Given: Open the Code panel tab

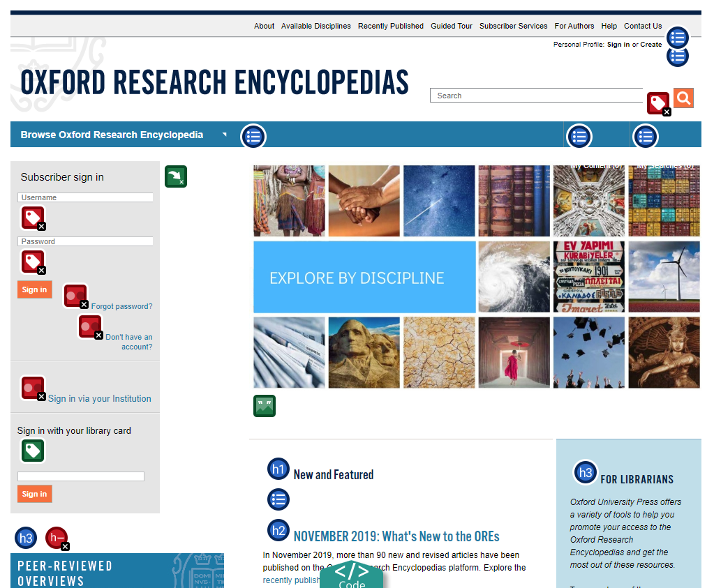Looking at the screenshot, I should click(352, 574).
